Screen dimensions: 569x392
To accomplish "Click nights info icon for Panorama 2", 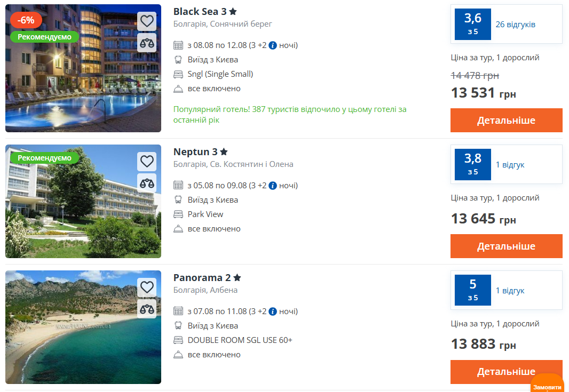I will point(273,311).
